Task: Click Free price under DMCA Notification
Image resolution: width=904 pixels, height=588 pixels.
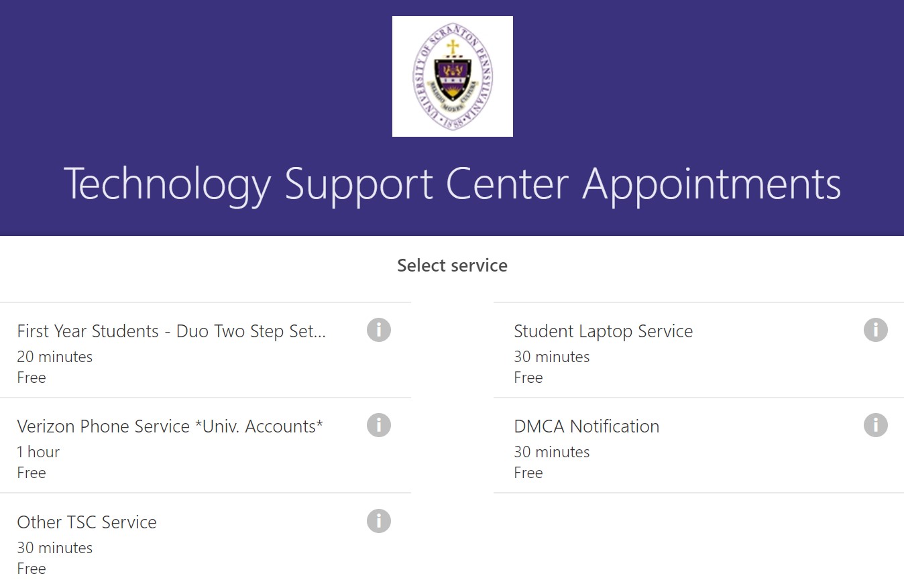Action: point(528,473)
